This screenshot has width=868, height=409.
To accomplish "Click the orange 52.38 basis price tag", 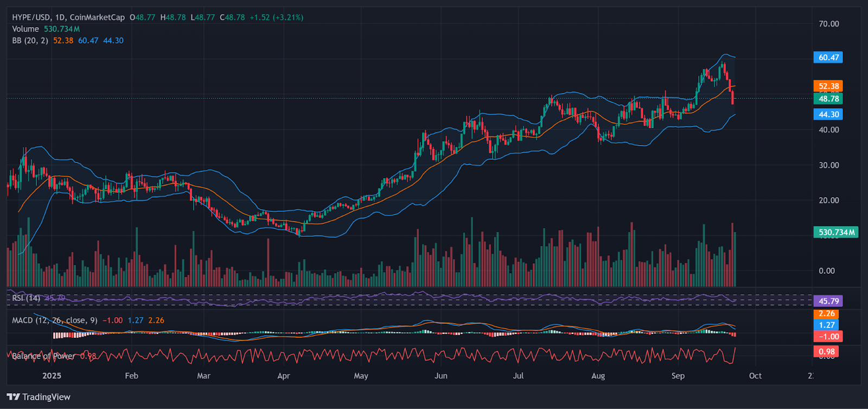I will coord(828,86).
